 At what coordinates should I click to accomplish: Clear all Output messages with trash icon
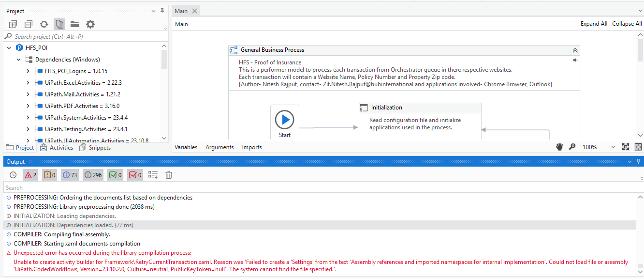[169, 175]
